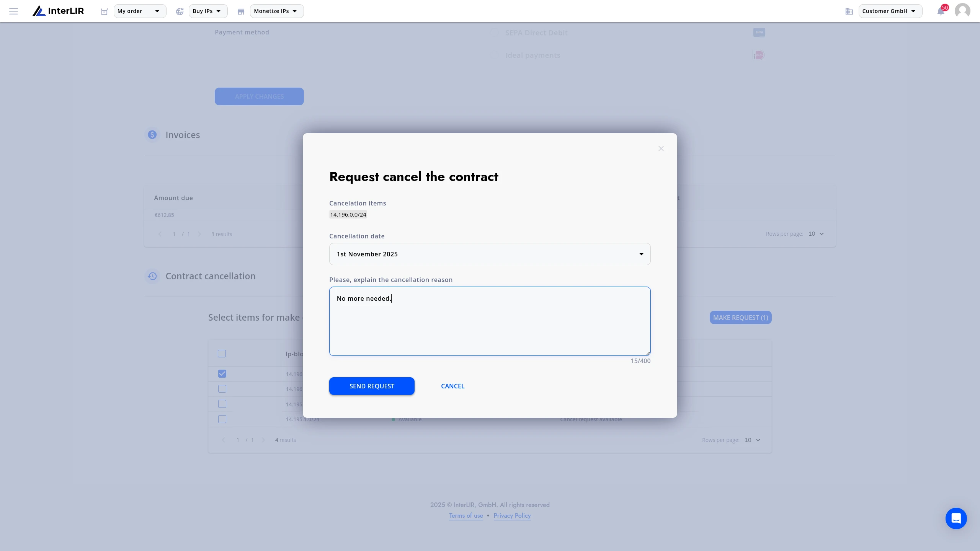The image size is (980, 551).
Task: Click the 1 results count under invoices
Action: (x=222, y=234)
